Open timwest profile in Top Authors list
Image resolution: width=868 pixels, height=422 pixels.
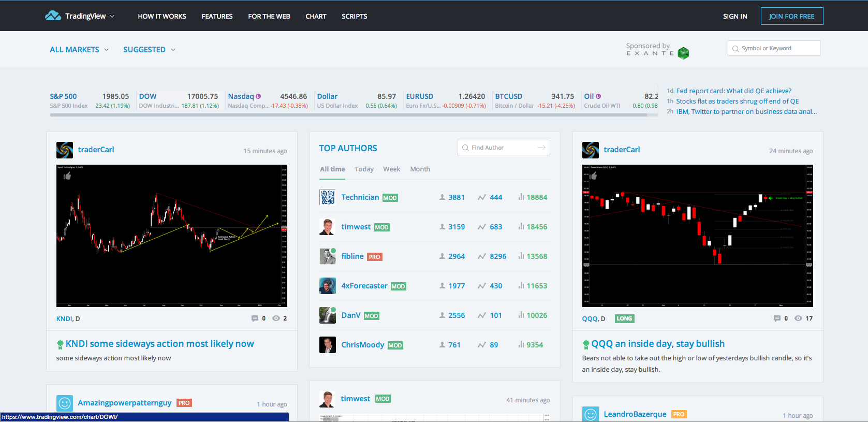click(x=356, y=227)
